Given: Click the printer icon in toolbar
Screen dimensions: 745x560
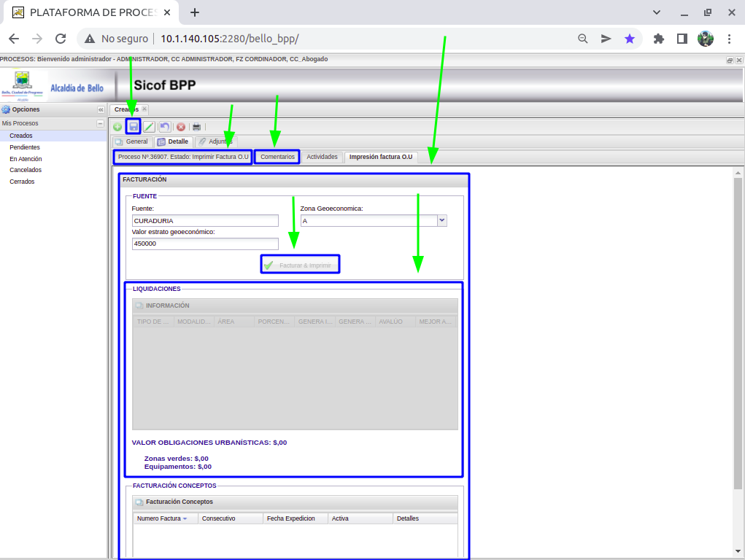Looking at the screenshot, I should (x=196, y=127).
